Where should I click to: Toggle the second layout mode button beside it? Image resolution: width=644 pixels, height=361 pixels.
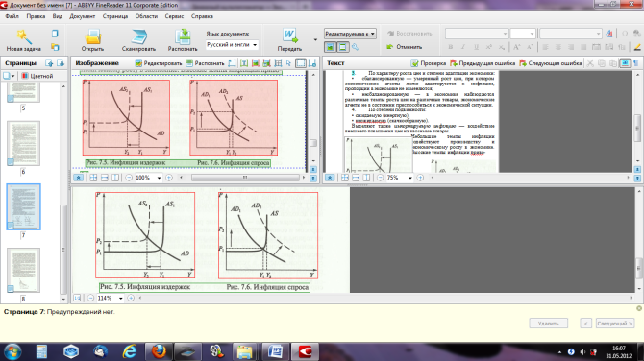[342, 47]
